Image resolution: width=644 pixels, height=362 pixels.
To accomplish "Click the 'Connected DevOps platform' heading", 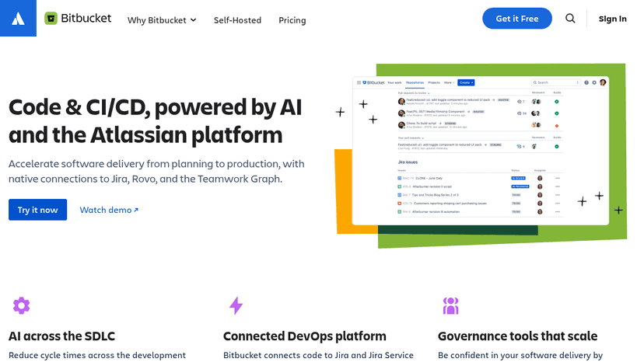I will [x=305, y=336].
